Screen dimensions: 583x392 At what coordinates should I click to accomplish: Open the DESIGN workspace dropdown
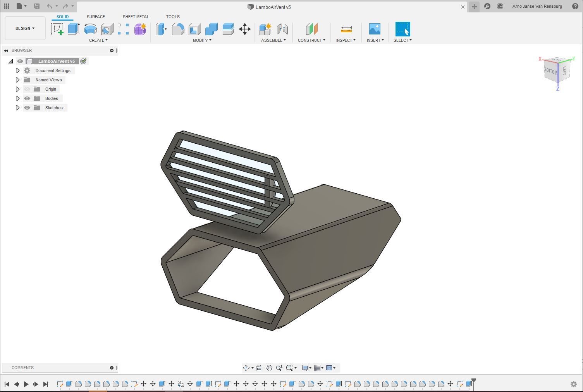(25, 28)
